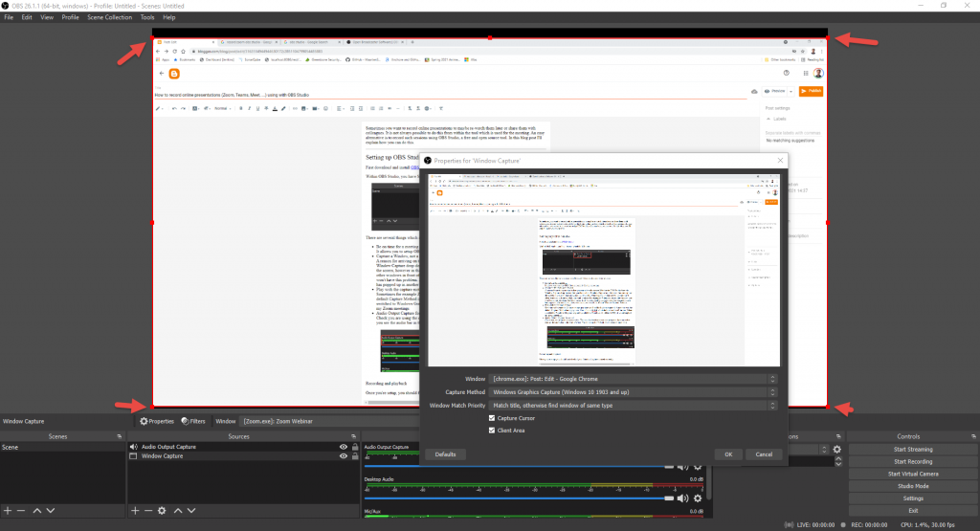Lock the Window Capture source
This screenshot has width=980, height=531.
[355, 456]
